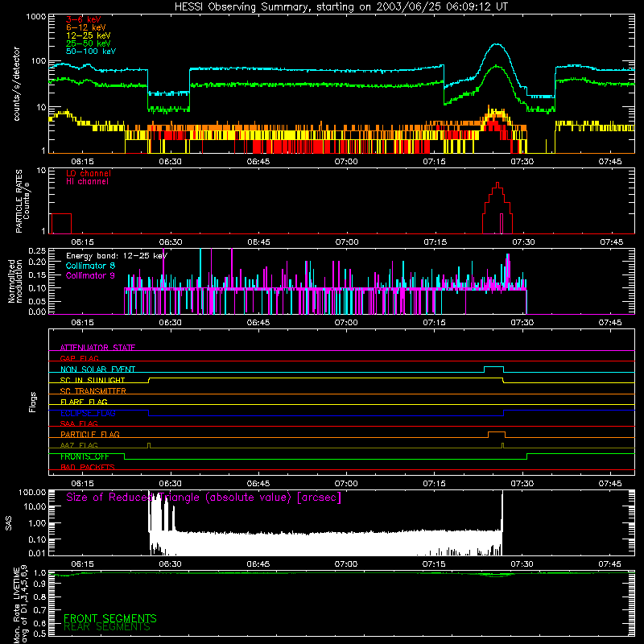This screenshot has width=644, height=644.
Task: Click the SC IN SUNLIGHT flag label
Action: click(x=93, y=380)
